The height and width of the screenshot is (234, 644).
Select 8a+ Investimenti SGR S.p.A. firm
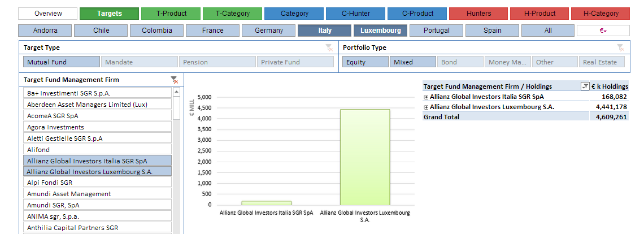97,93
